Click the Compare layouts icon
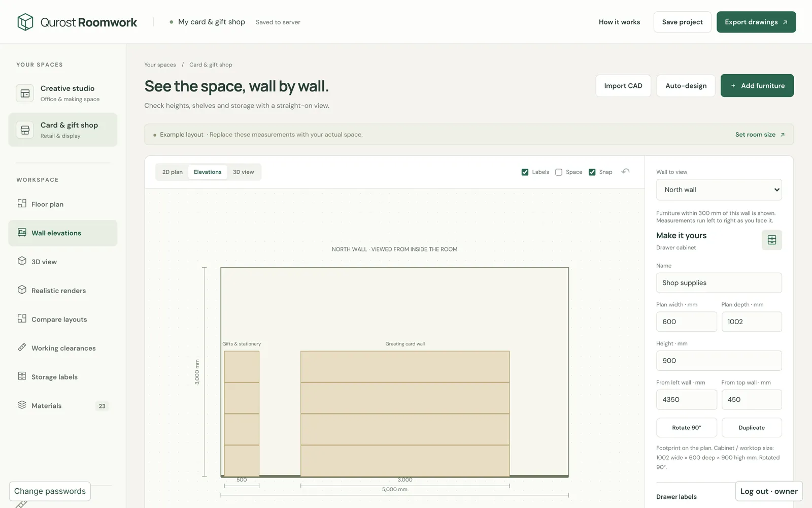This screenshot has width=812, height=508. point(22,319)
